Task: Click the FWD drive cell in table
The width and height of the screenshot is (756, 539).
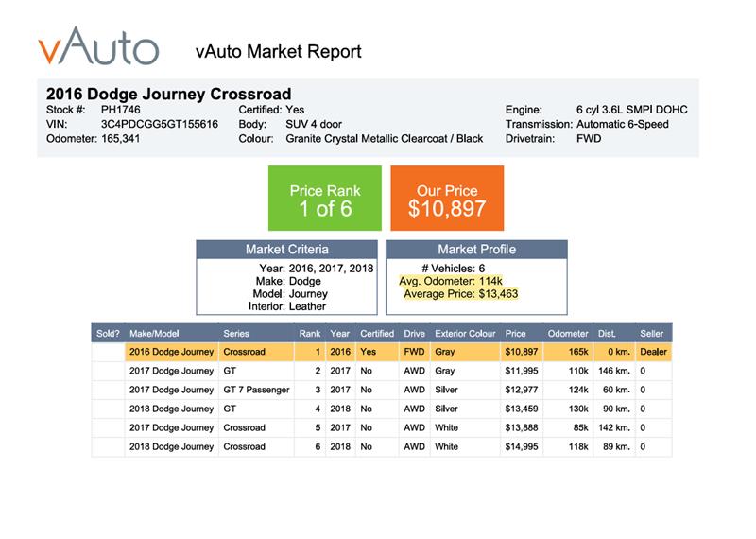Action: 414,352
